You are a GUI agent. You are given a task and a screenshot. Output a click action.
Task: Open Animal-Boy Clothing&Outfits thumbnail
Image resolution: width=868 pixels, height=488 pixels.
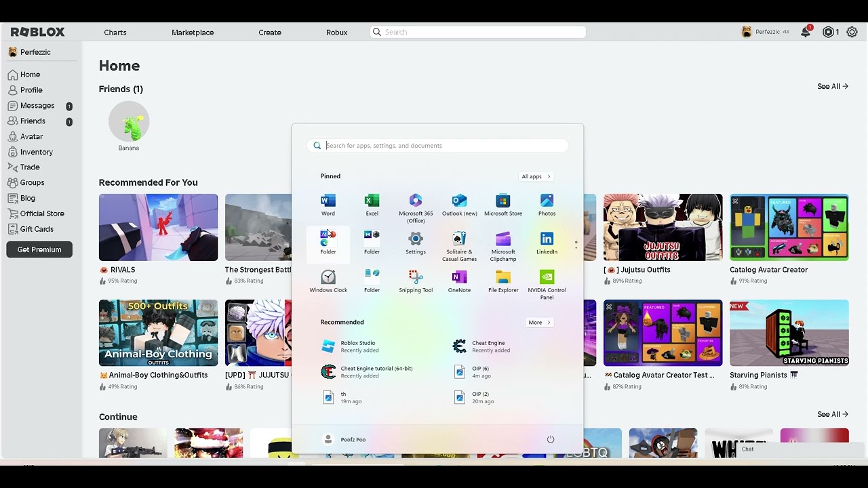tap(158, 333)
